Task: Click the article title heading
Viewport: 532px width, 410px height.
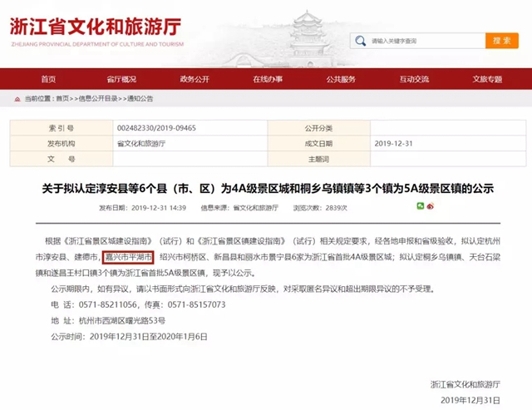Action: pos(266,190)
